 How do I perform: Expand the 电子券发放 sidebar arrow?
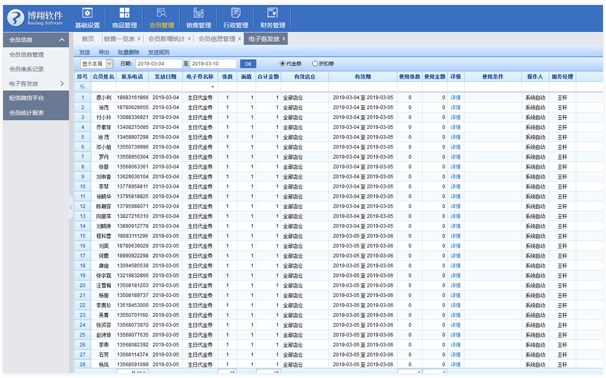(x=62, y=83)
